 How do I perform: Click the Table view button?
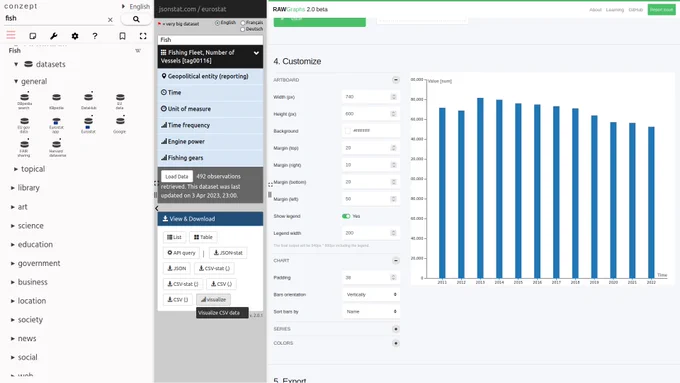click(203, 237)
